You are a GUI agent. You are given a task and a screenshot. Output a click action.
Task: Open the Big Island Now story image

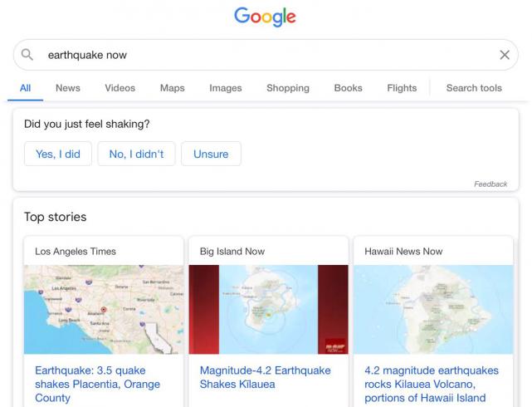pyautogui.click(x=268, y=309)
